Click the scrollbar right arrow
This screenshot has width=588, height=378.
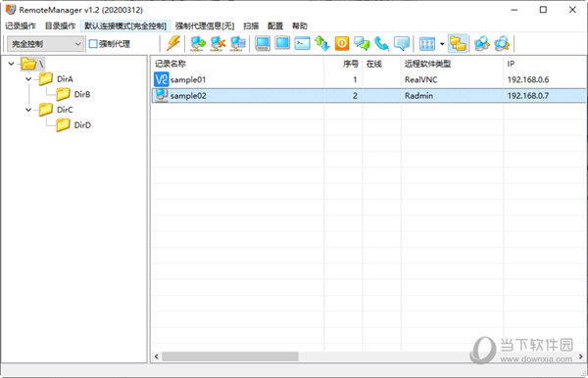tap(580, 356)
